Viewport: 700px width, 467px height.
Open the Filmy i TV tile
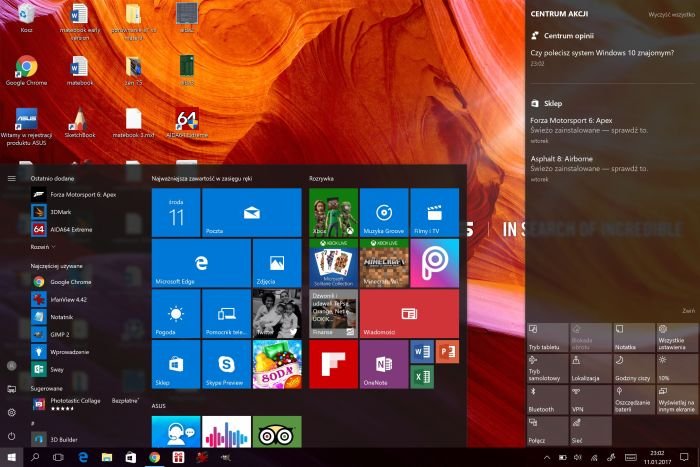[434, 213]
